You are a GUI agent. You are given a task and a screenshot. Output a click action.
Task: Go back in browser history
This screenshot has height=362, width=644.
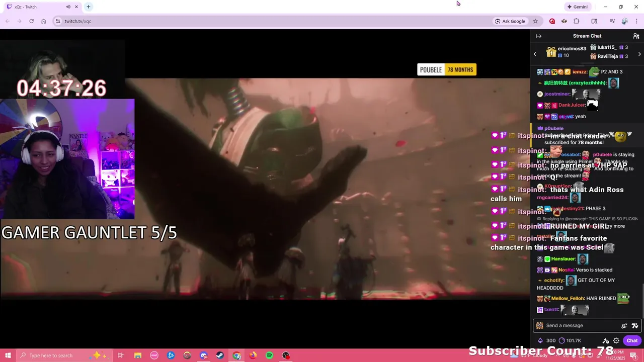coord(7,21)
